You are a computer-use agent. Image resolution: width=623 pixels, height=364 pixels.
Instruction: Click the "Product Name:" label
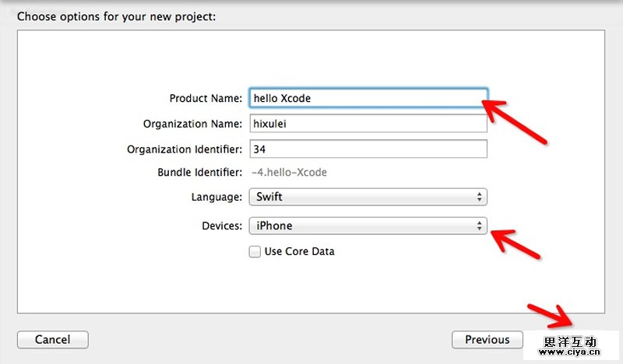coord(206,99)
